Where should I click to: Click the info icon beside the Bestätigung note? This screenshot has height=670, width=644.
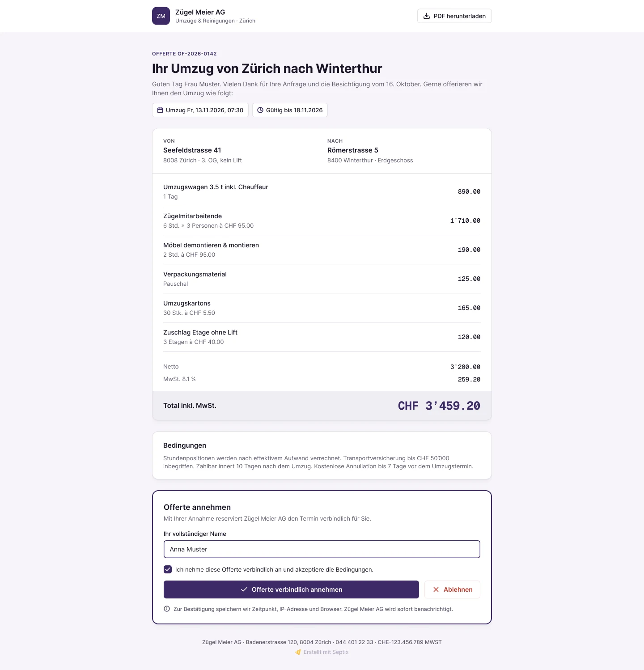tap(167, 609)
